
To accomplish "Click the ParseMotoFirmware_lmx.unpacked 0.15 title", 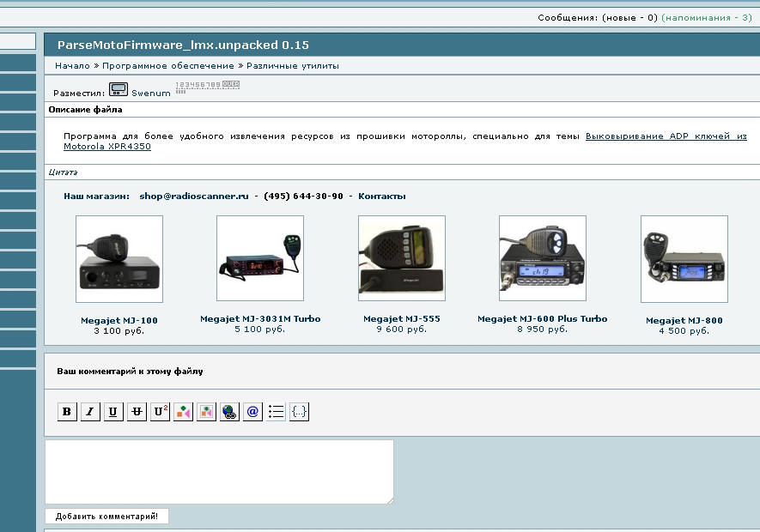I will [183, 45].
